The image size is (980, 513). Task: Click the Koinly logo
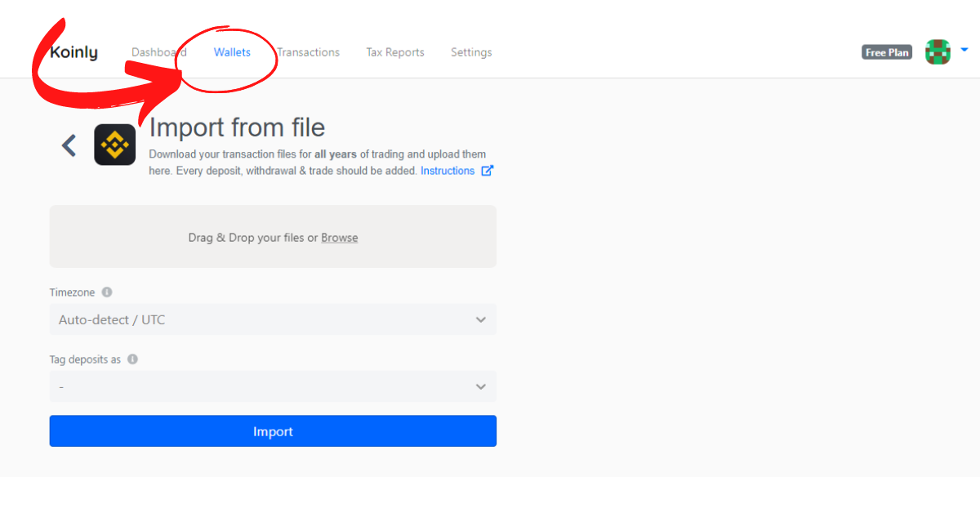tap(73, 52)
